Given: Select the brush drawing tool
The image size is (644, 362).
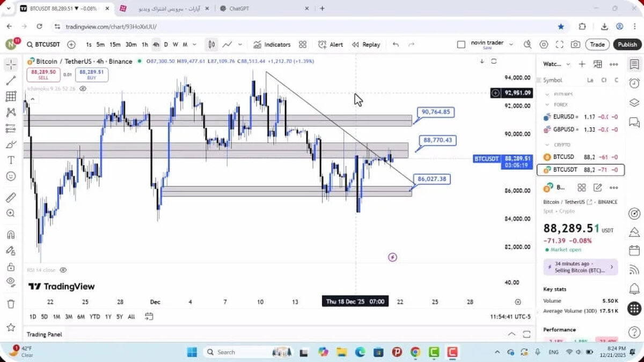Looking at the screenshot, I should 11,144.
